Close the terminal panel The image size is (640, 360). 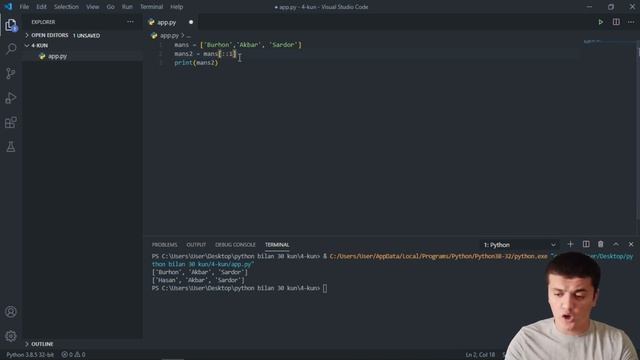point(631,244)
